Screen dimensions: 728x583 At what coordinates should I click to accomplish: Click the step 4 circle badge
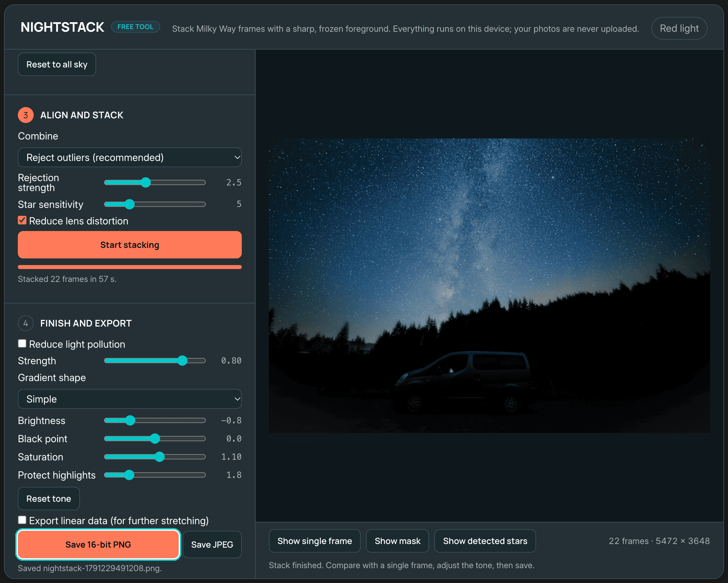(x=26, y=323)
